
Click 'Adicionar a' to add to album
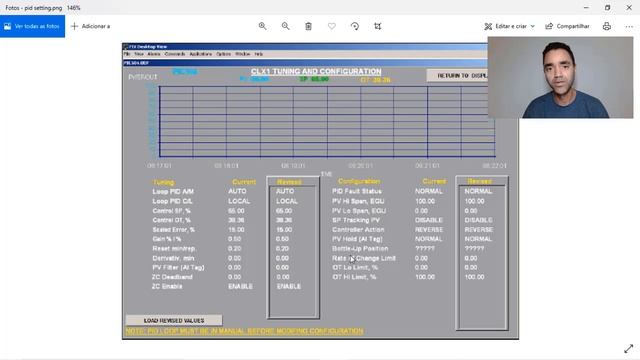[x=91, y=26]
